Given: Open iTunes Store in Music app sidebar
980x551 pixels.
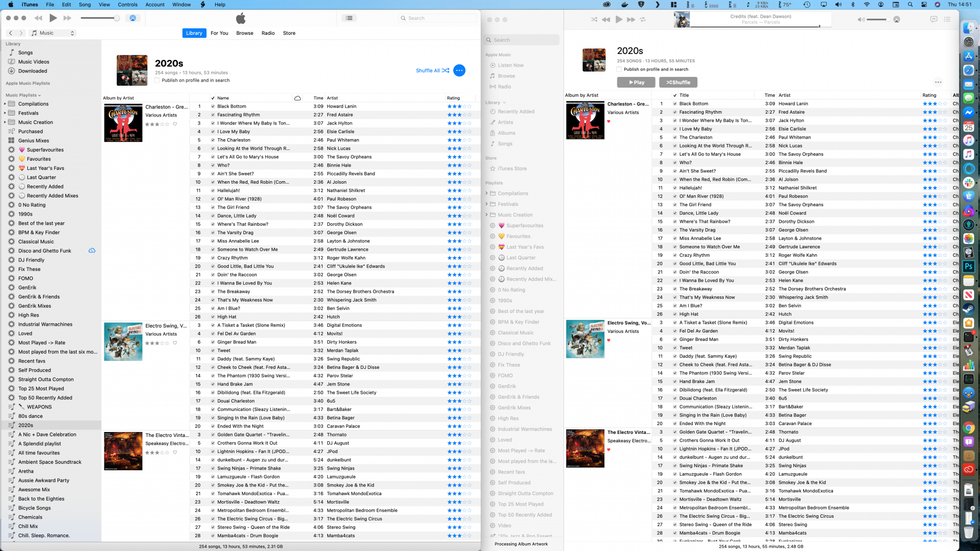Looking at the screenshot, I should pos(512,168).
